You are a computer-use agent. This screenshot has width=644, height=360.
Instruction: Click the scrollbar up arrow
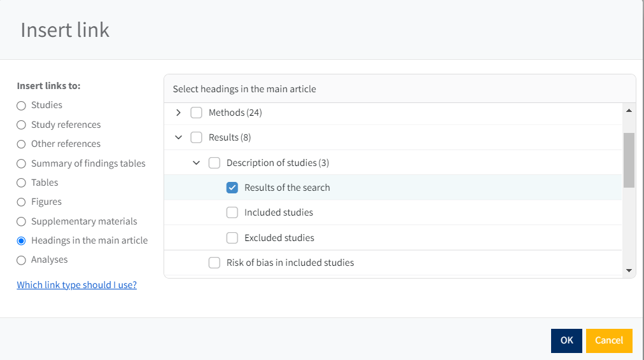pos(629,111)
